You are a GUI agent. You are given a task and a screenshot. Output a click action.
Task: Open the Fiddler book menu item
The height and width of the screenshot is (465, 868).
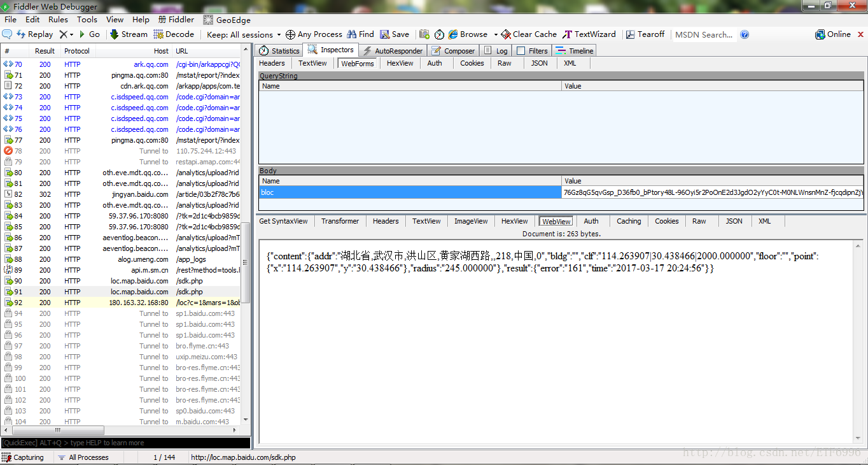(x=176, y=20)
